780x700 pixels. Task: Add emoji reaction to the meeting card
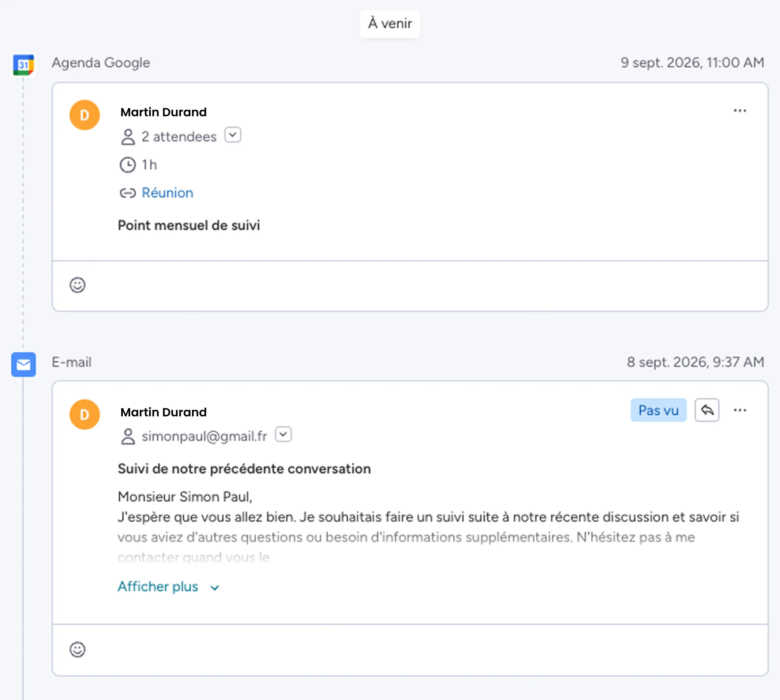[x=77, y=285]
